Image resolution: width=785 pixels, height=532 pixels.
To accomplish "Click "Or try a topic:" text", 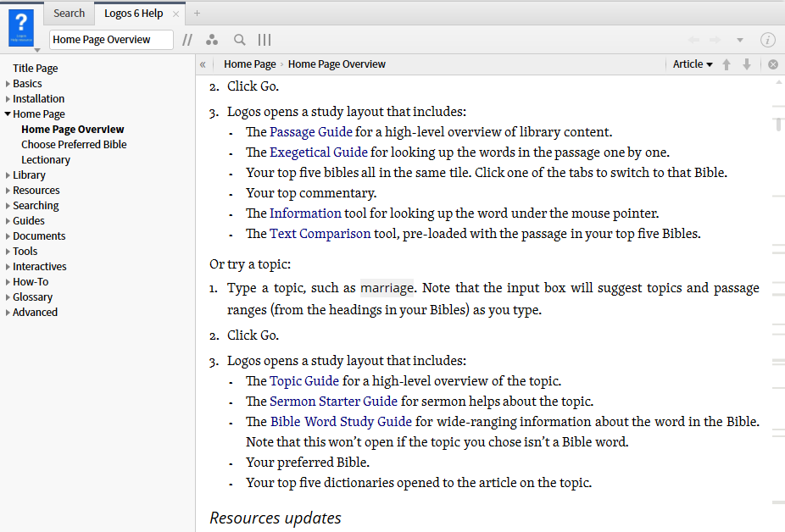I will click(x=250, y=264).
